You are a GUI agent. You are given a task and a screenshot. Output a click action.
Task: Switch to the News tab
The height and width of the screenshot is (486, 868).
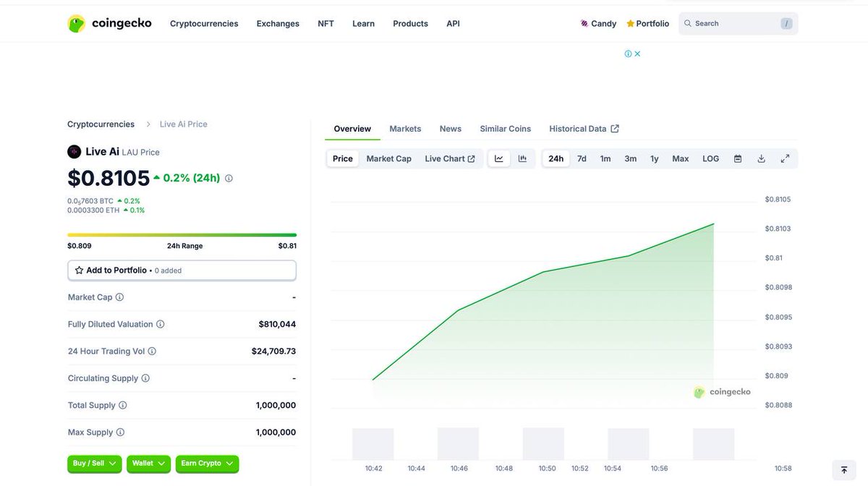click(450, 129)
